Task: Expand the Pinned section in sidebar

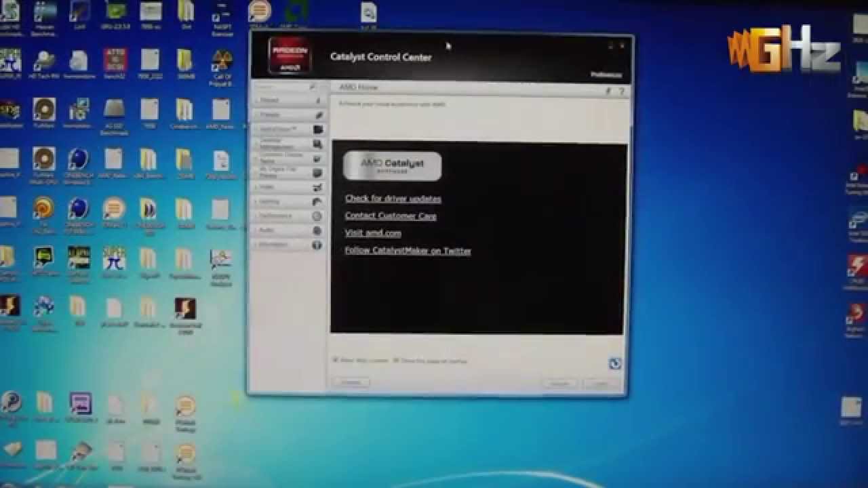Action: (288, 100)
